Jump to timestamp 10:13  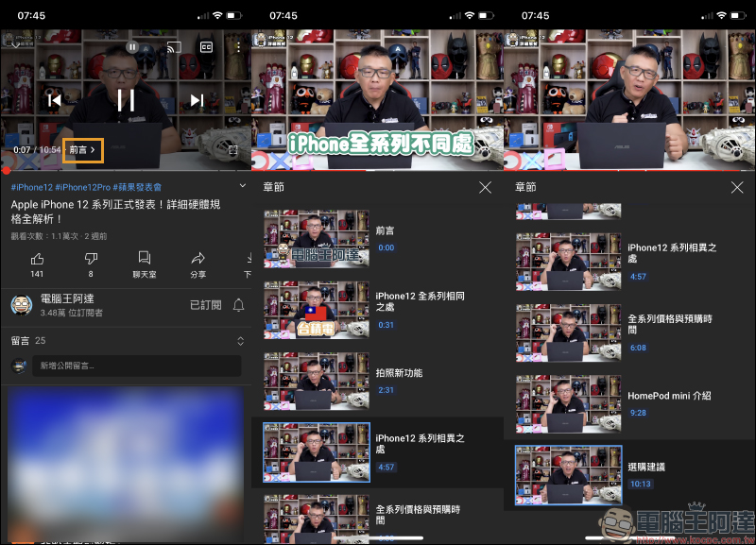tap(641, 484)
